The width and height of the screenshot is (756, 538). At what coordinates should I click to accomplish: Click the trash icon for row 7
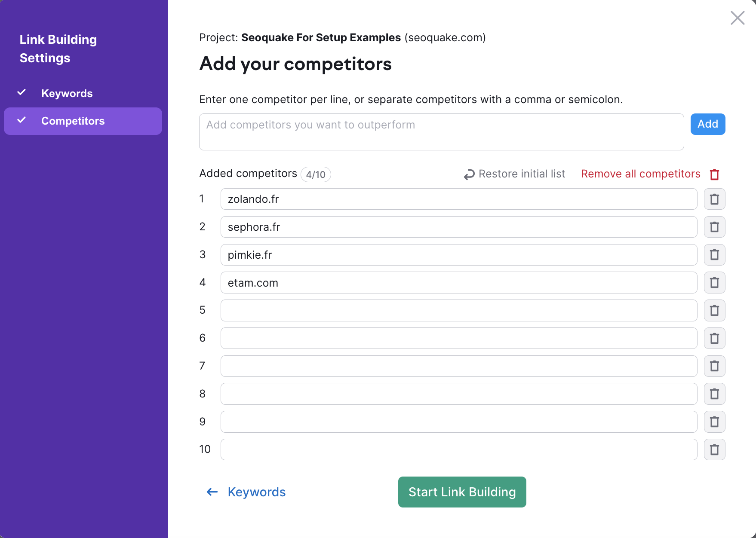click(714, 366)
